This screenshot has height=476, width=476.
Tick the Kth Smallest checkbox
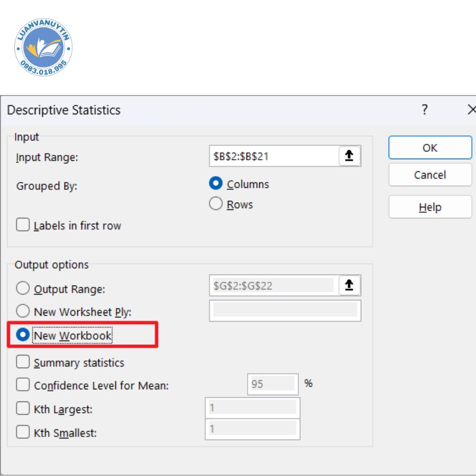pyautogui.click(x=23, y=433)
